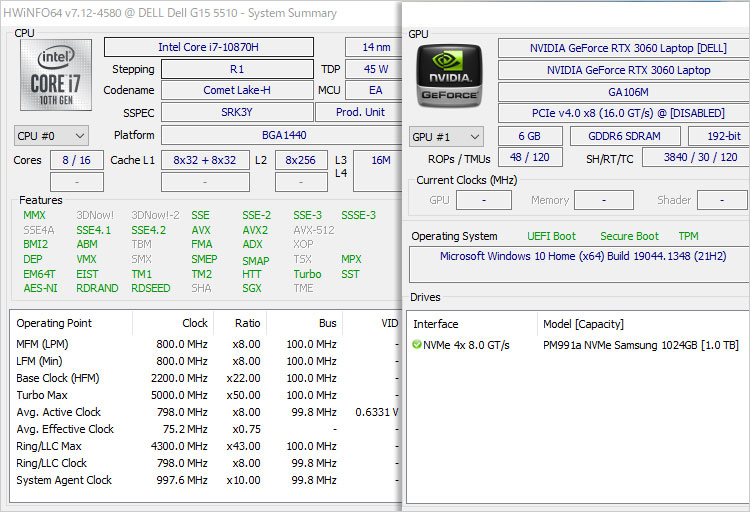Select the Ring/LLC Clock row

coord(207,463)
